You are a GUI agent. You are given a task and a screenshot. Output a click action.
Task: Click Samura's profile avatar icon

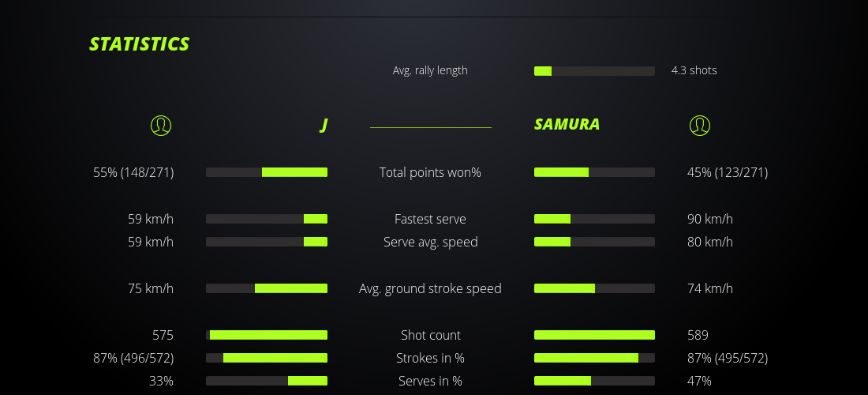699,125
